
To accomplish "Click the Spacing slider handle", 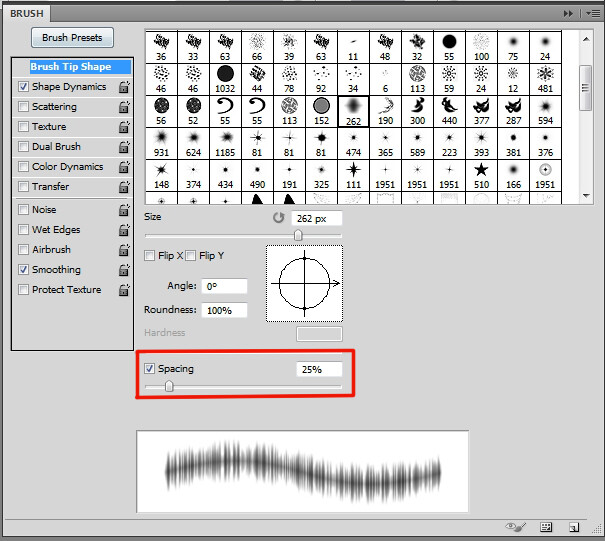I will (169, 386).
